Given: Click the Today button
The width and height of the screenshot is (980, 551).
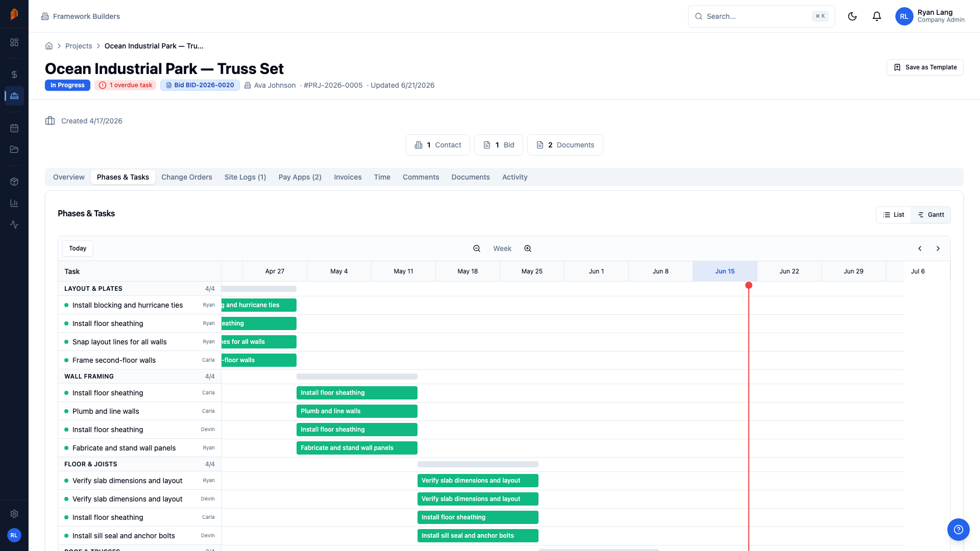Looking at the screenshot, I should (78, 248).
